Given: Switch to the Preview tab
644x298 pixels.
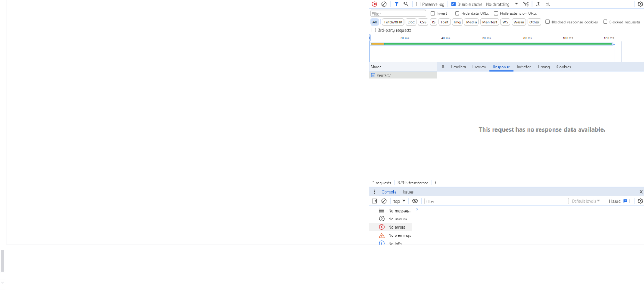Looking at the screenshot, I should [479, 67].
